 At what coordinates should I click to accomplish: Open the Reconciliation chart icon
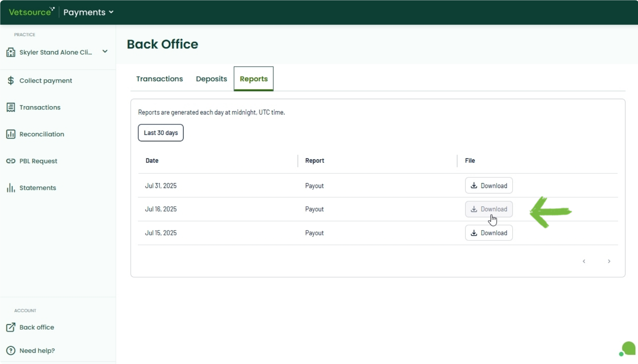11,134
